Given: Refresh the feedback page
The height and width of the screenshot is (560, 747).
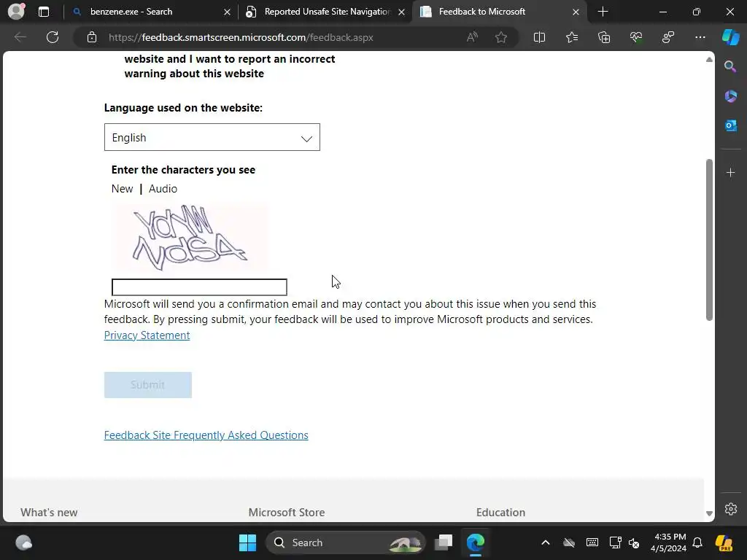Looking at the screenshot, I should coord(53,37).
